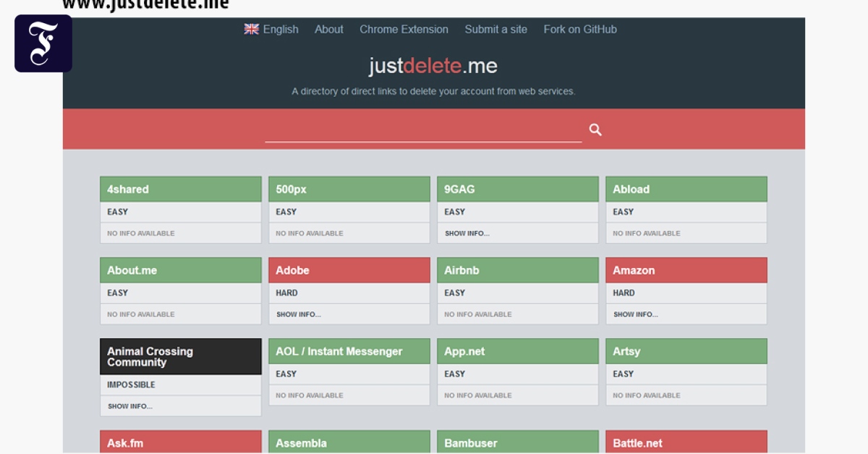The height and width of the screenshot is (454, 868).
Task: Click the UK flag language icon
Action: 252,30
